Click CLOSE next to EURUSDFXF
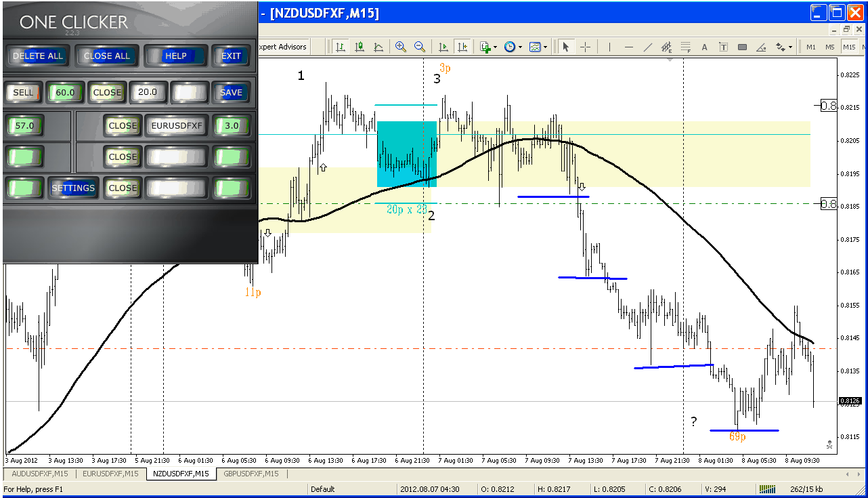The height and width of the screenshot is (498, 868). (x=123, y=125)
